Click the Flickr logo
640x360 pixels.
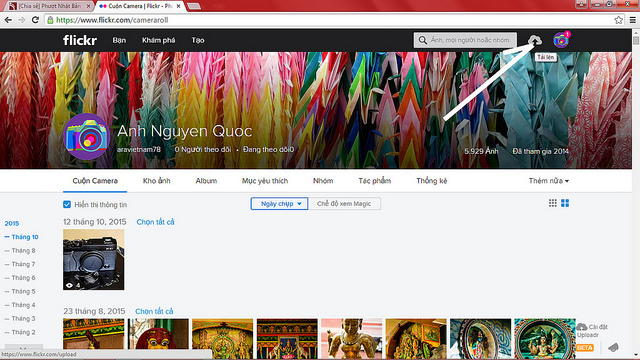(x=80, y=40)
